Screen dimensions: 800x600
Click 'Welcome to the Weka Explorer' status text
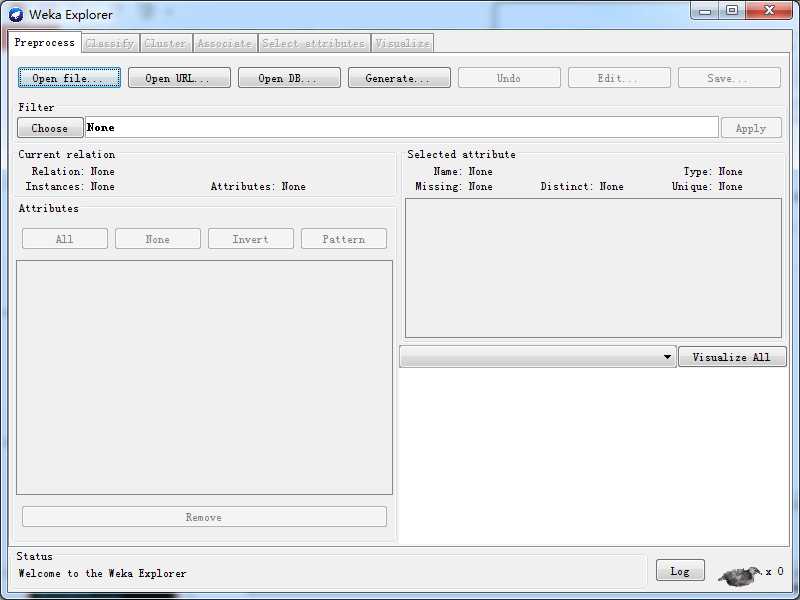tap(103, 573)
